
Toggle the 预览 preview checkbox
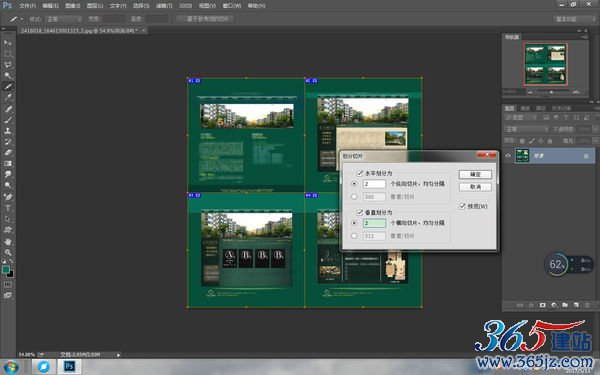click(x=462, y=206)
